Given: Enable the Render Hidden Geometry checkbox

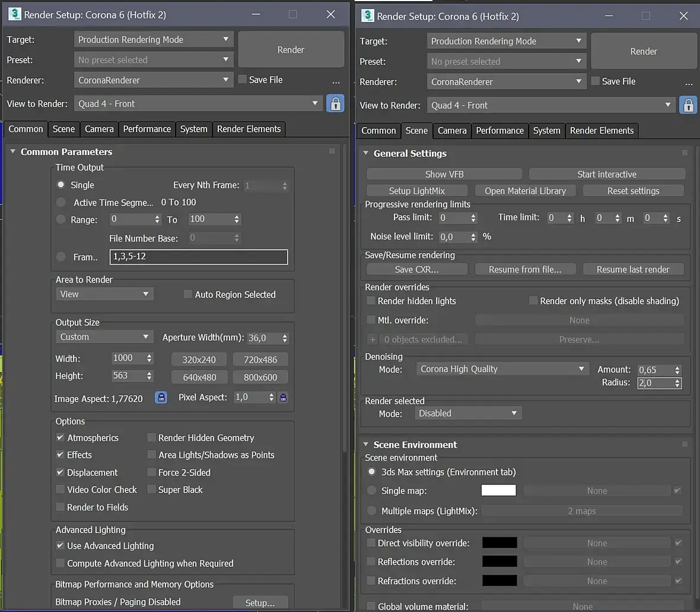Looking at the screenshot, I should point(152,438).
